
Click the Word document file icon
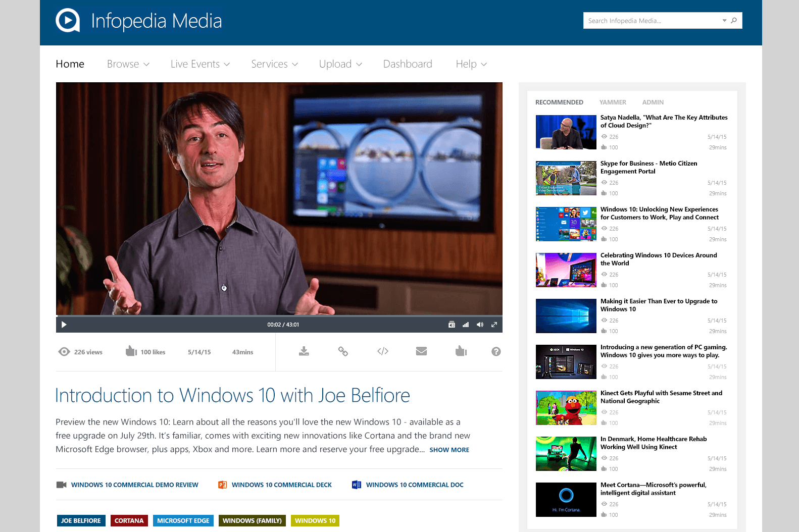357,485
